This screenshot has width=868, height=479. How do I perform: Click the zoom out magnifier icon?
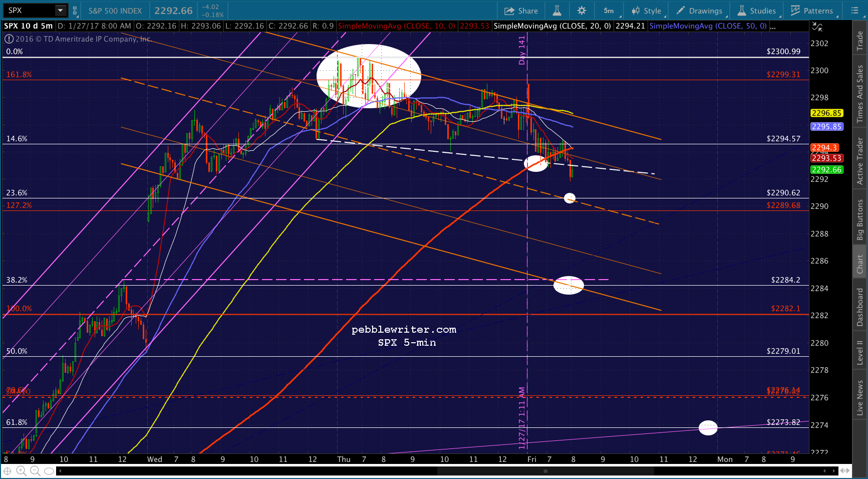pyautogui.click(x=35, y=471)
